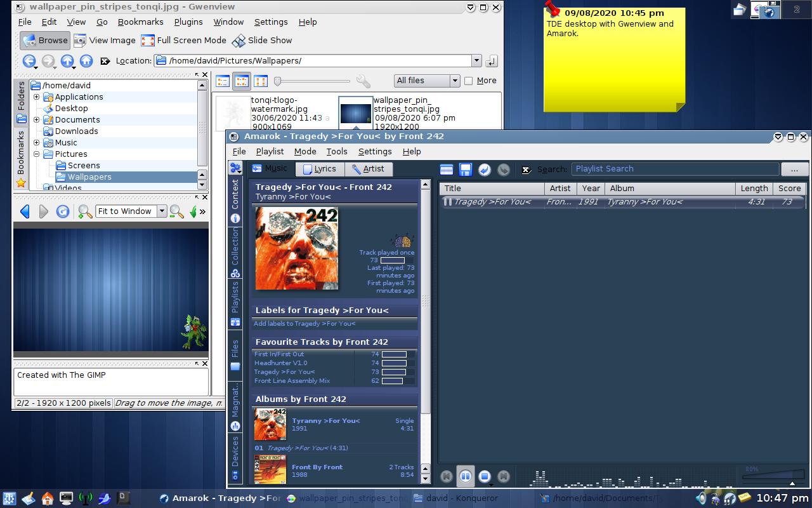Image resolution: width=812 pixels, height=508 pixels.
Task: Open the Playlist menu in Amarok
Action: tap(270, 151)
